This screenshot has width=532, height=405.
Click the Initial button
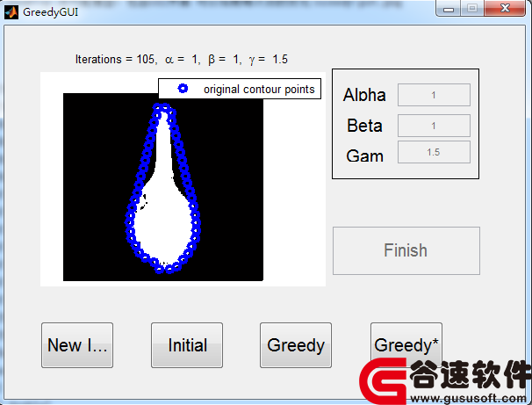point(187,345)
